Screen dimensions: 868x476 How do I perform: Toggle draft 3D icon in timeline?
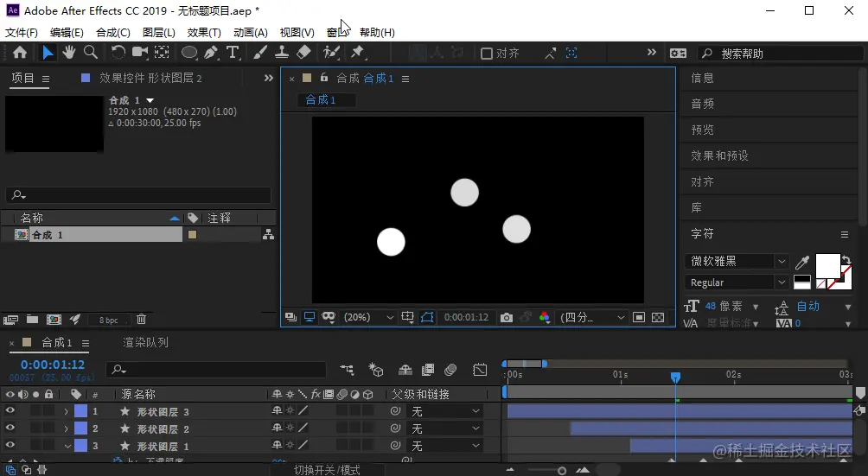pos(376,369)
